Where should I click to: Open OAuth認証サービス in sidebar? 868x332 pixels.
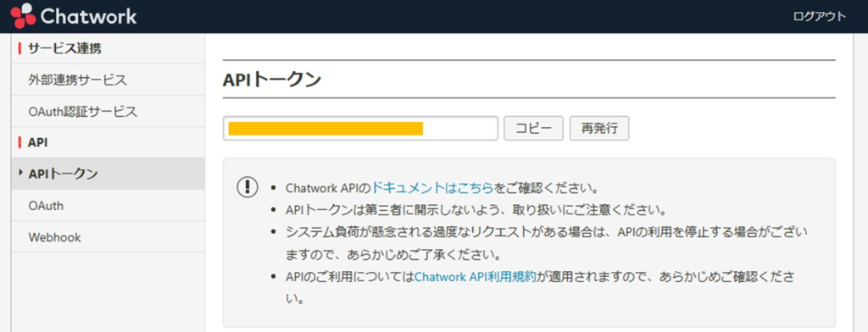(108, 111)
